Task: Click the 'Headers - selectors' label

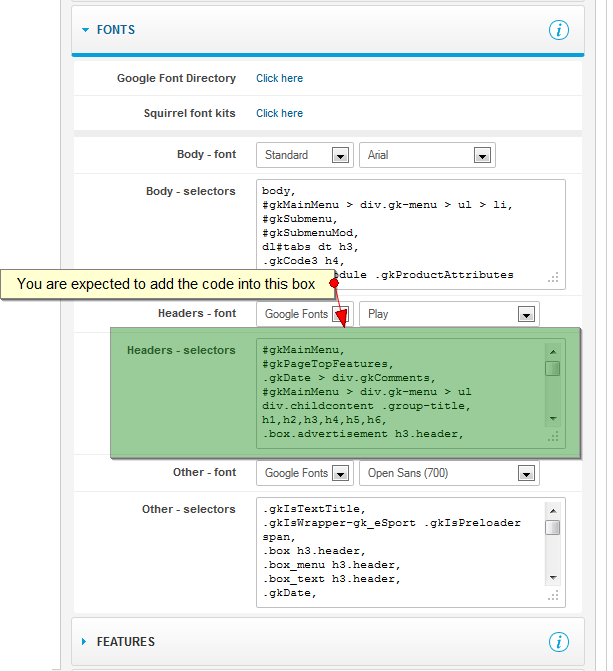Action: point(181,350)
